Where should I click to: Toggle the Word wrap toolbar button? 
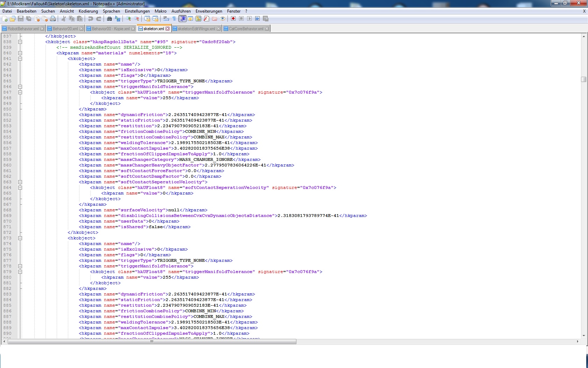(166, 19)
